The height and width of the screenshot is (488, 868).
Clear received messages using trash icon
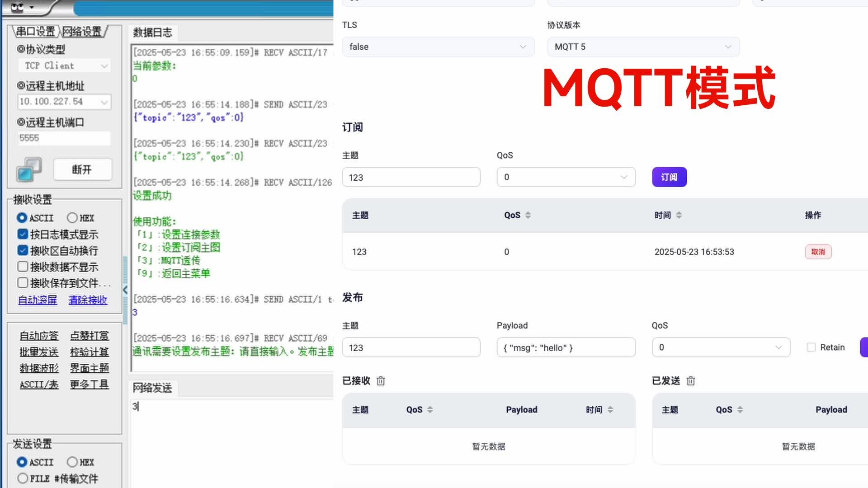pyautogui.click(x=380, y=381)
